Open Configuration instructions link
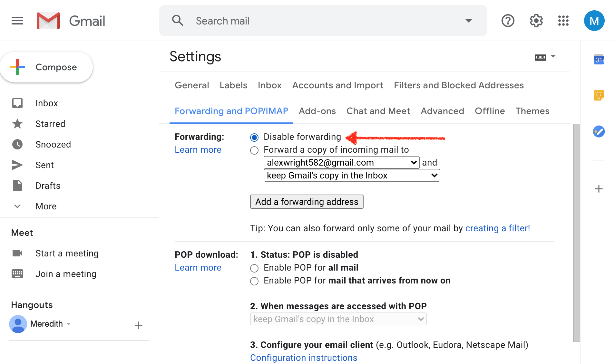This screenshot has height=364, width=615. click(304, 358)
